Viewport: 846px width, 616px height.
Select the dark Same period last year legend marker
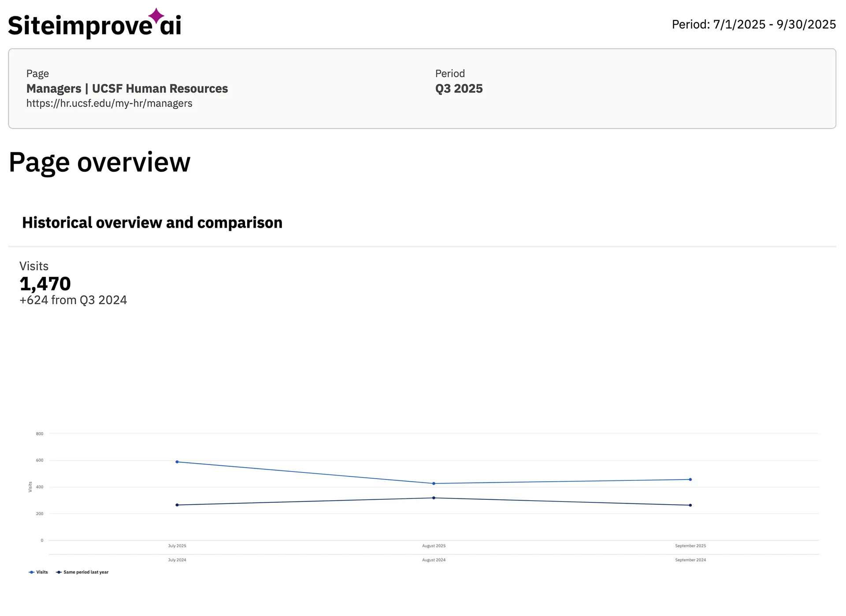[58, 572]
